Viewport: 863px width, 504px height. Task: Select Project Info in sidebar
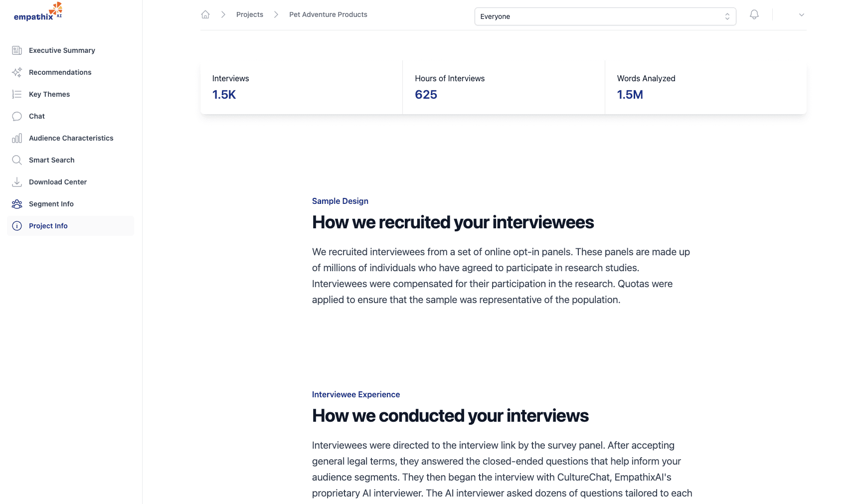48,226
